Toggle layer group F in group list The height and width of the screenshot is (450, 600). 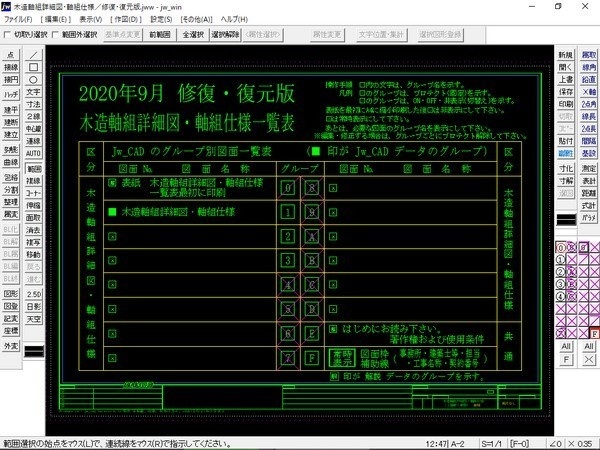[594, 334]
